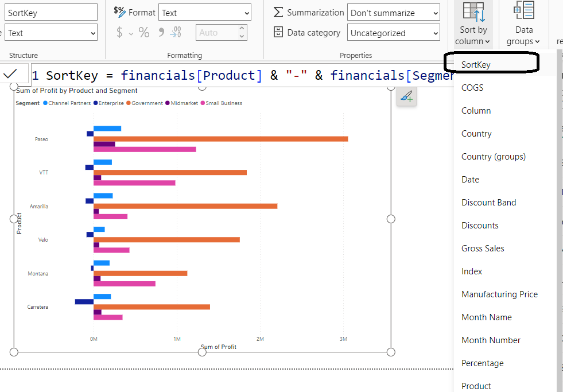Click the Paseo Small Business pink bar
This screenshot has width=563, height=392.
(145, 149)
